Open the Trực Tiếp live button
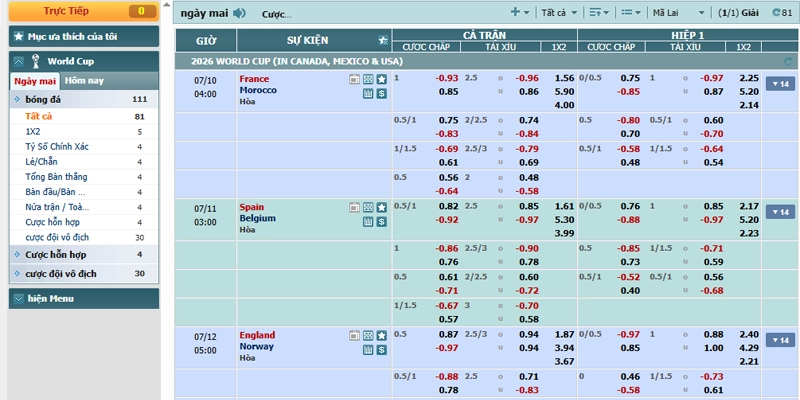 click(x=84, y=11)
